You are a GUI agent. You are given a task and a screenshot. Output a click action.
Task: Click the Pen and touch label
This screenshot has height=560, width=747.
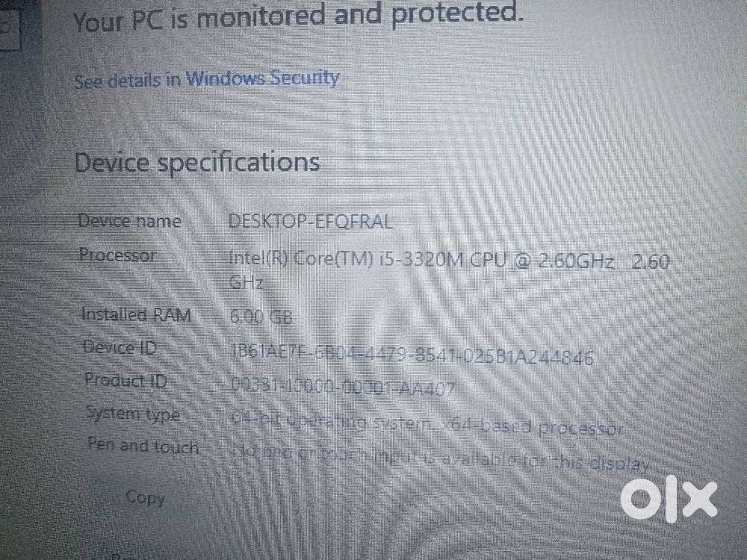tap(143, 445)
